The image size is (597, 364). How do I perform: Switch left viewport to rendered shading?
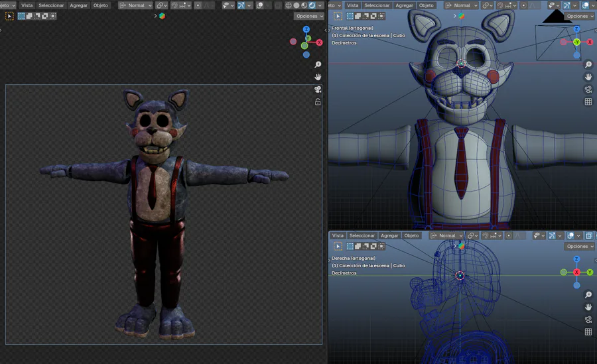tap(312, 5)
